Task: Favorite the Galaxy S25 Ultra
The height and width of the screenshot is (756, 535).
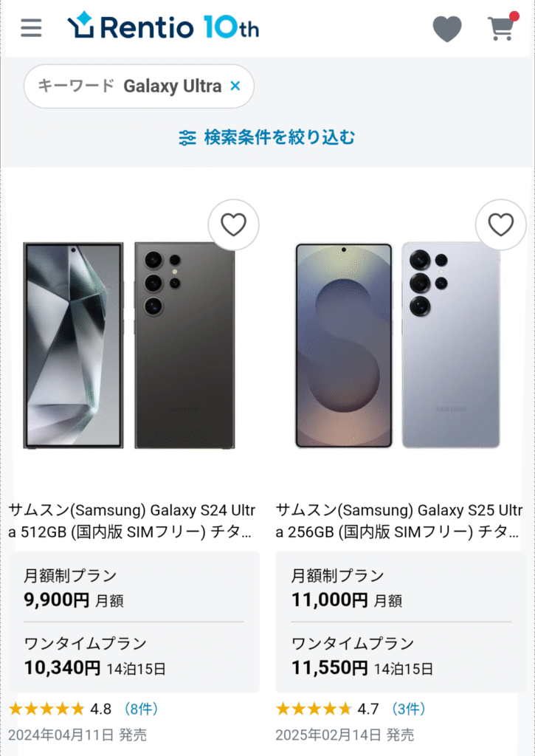Action: pos(501,224)
